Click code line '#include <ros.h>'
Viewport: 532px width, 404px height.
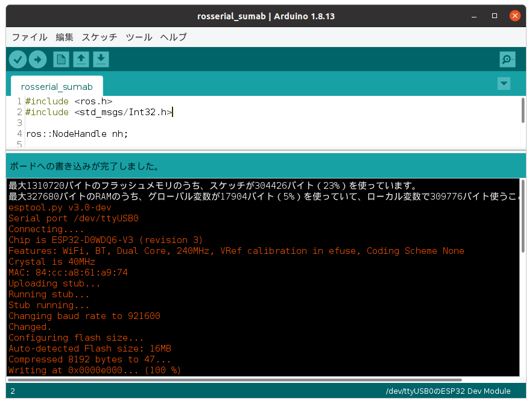(69, 101)
